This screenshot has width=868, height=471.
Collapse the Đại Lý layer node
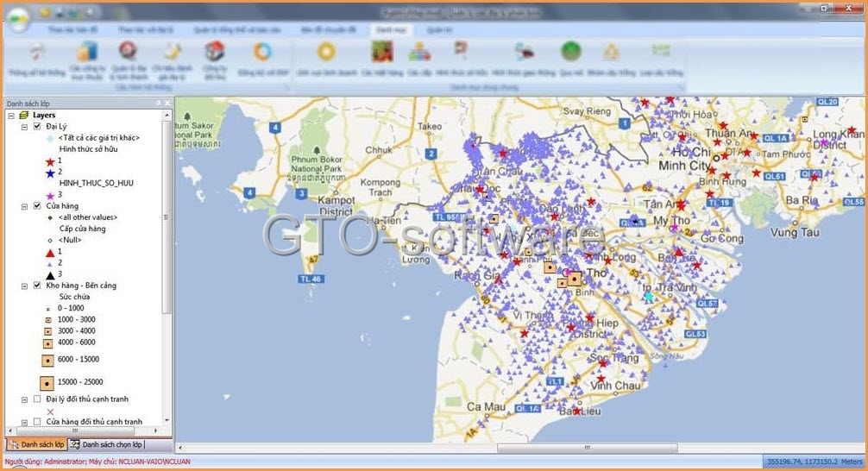[24, 127]
